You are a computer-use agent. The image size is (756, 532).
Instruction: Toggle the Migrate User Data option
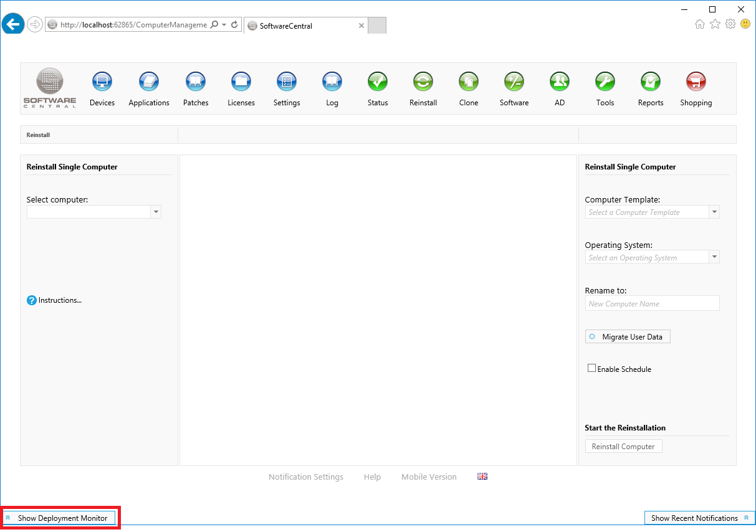(x=628, y=336)
